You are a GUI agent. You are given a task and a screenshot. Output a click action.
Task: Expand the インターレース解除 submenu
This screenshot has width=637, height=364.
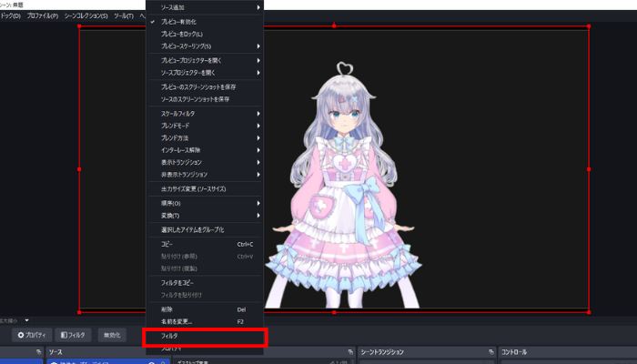click(x=205, y=150)
